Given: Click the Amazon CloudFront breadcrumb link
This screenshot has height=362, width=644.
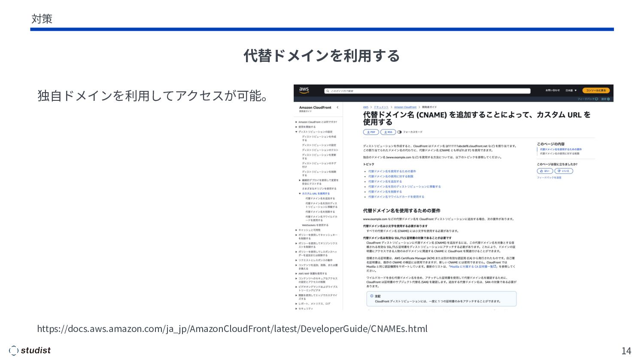Looking at the screenshot, I should coord(405,107).
